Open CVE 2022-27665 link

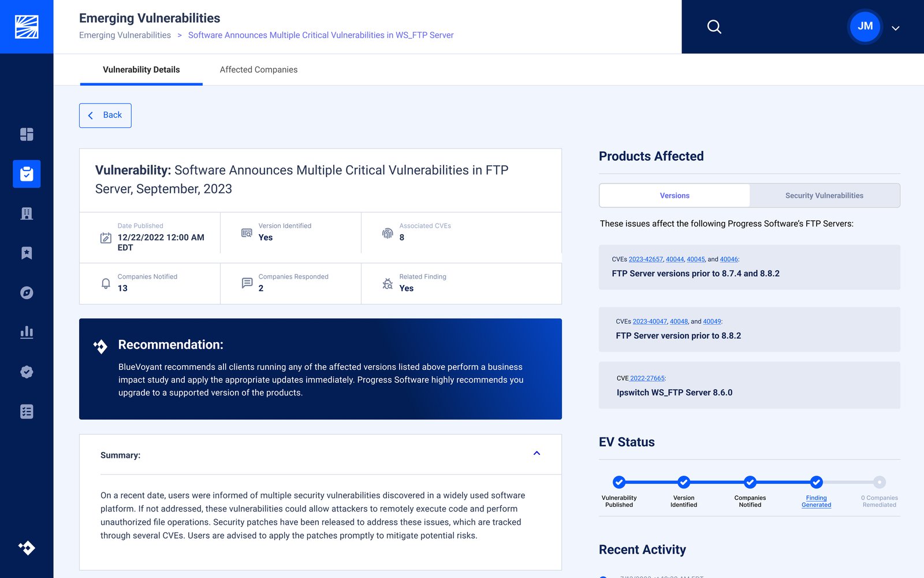[647, 379]
